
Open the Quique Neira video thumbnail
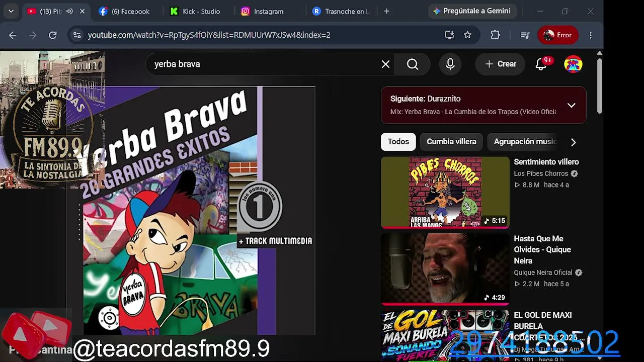pyautogui.click(x=445, y=269)
